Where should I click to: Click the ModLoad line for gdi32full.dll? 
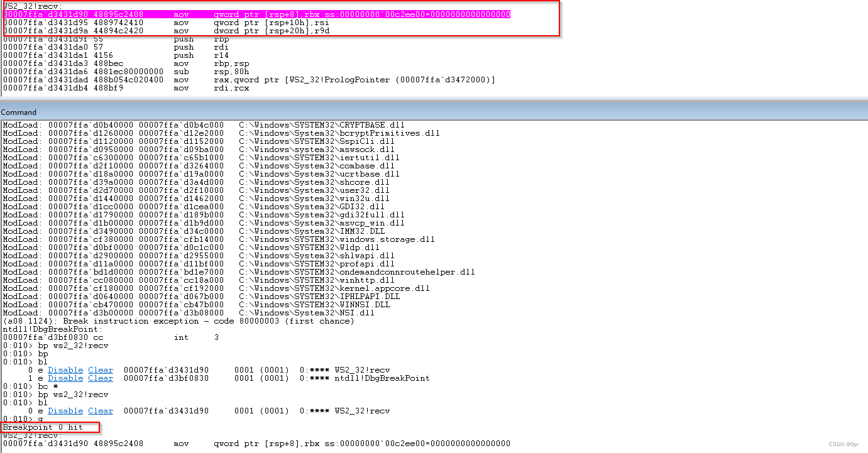click(x=204, y=215)
